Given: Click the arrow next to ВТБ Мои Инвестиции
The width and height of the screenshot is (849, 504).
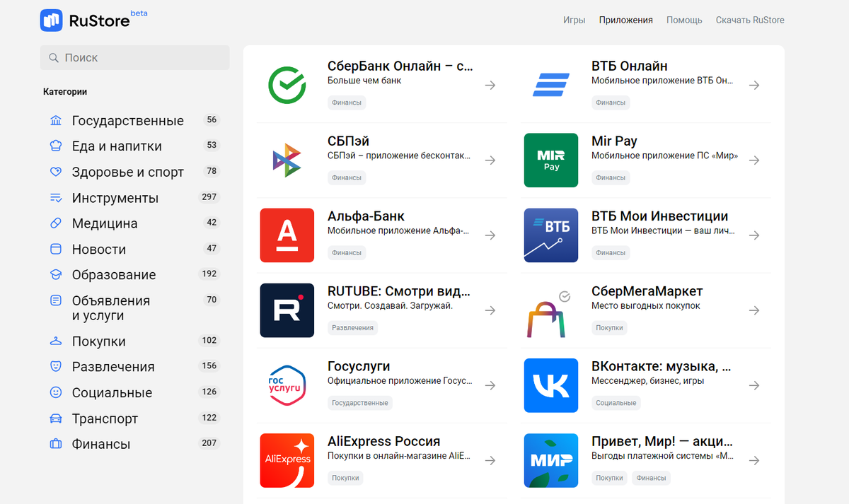Looking at the screenshot, I should coord(754,235).
